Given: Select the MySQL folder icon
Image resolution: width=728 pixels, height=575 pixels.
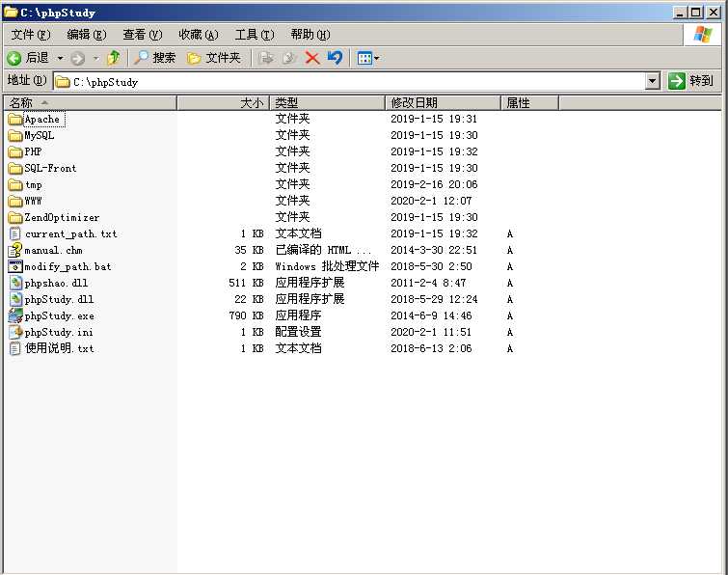Looking at the screenshot, I should point(15,136).
